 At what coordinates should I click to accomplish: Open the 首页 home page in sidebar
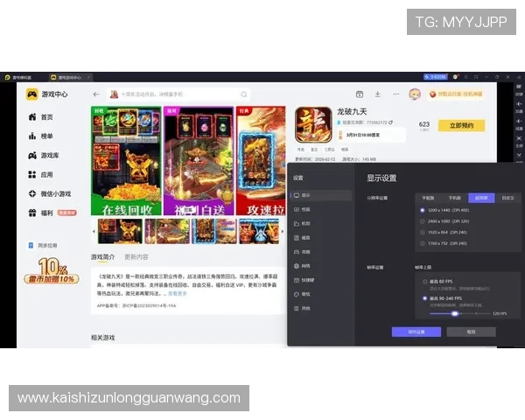point(40,117)
